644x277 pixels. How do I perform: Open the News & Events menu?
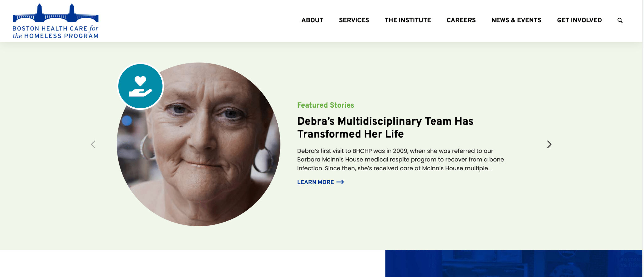516,20
